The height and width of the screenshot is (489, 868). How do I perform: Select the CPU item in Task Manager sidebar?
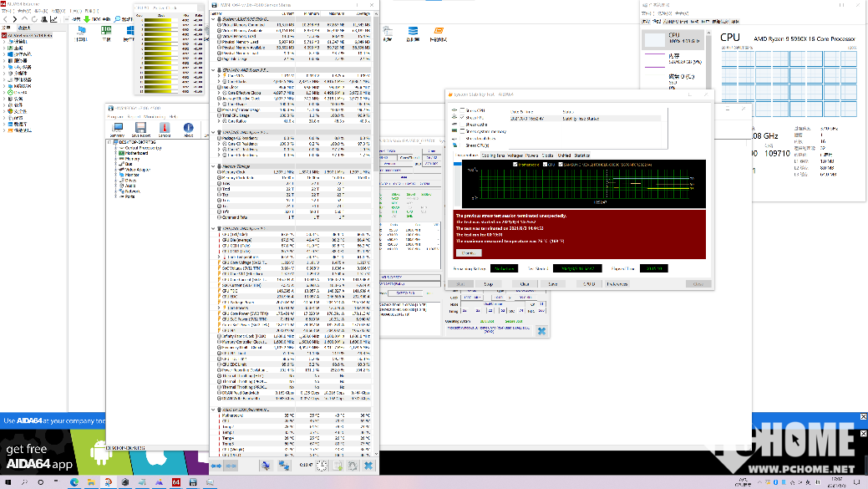(x=673, y=38)
